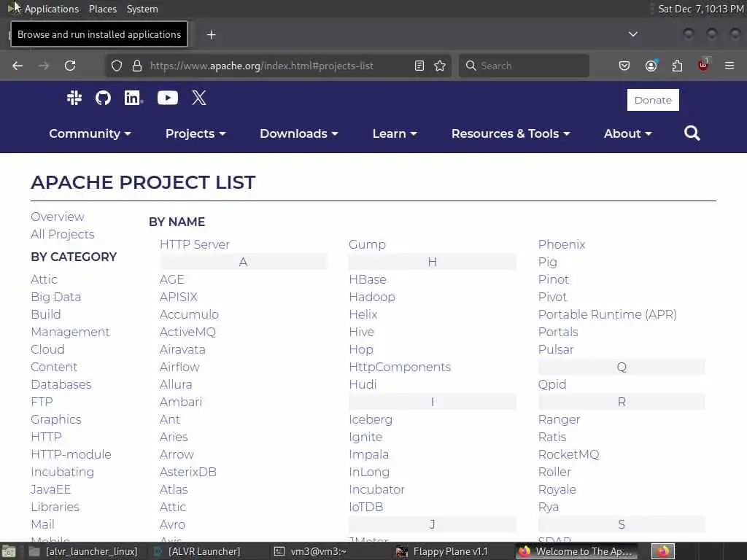747x560 pixels.
Task: Open the Applications menu
Action: (52, 9)
